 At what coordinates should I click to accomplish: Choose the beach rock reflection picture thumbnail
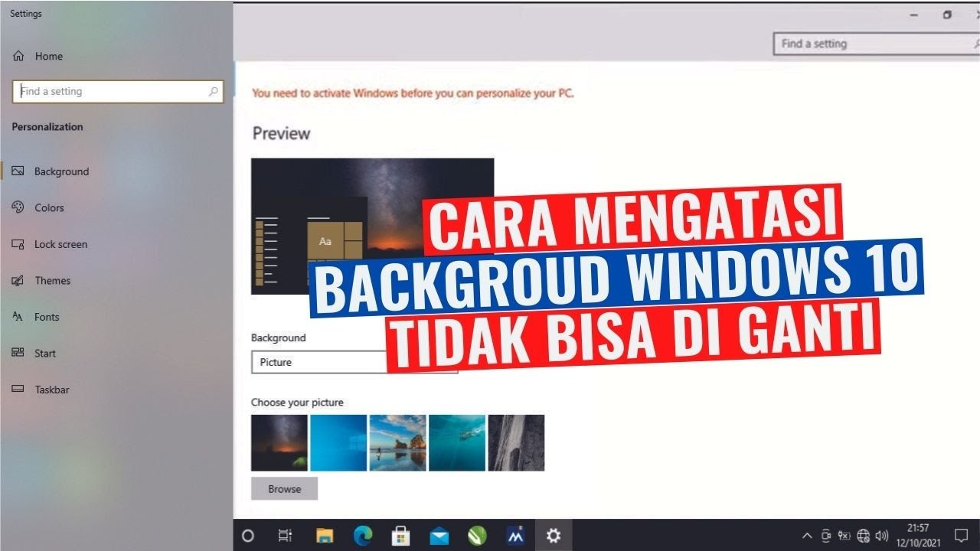pyautogui.click(x=397, y=442)
